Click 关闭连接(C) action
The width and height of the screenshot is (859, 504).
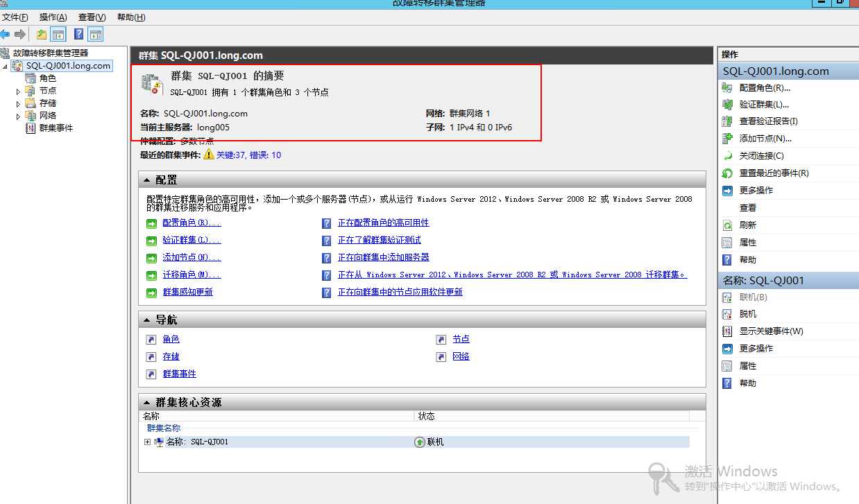click(762, 156)
